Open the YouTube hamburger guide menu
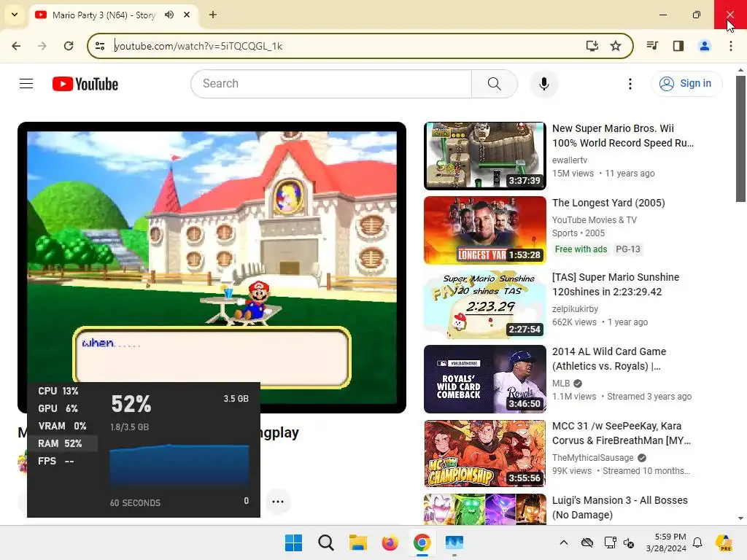Screen dimensions: 747x560 click(x=26, y=84)
